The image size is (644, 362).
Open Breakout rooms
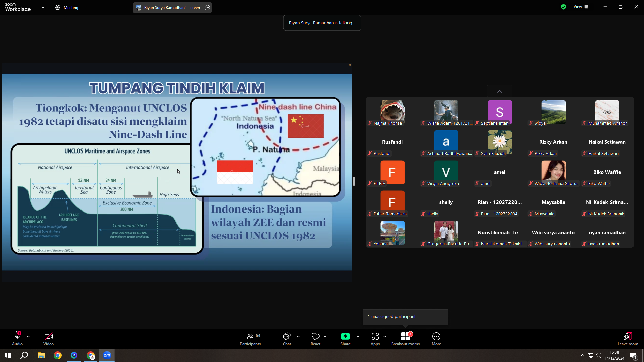click(x=406, y=339)
